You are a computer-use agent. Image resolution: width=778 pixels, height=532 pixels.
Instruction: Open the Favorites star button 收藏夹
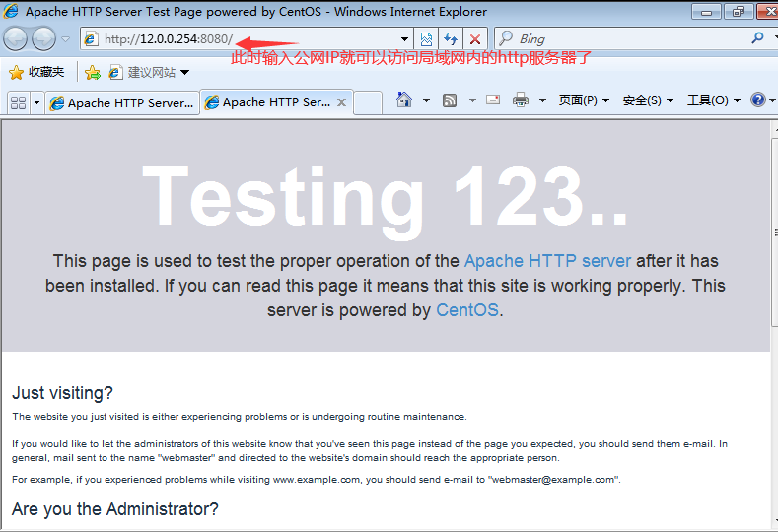pos(36,72)
